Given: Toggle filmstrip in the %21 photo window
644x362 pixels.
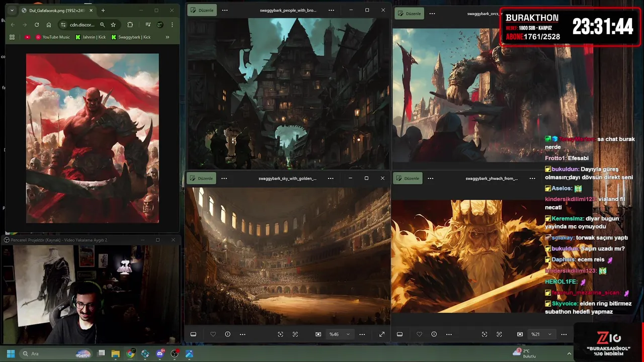Looking at the screenshot, I should coord(399,334).
